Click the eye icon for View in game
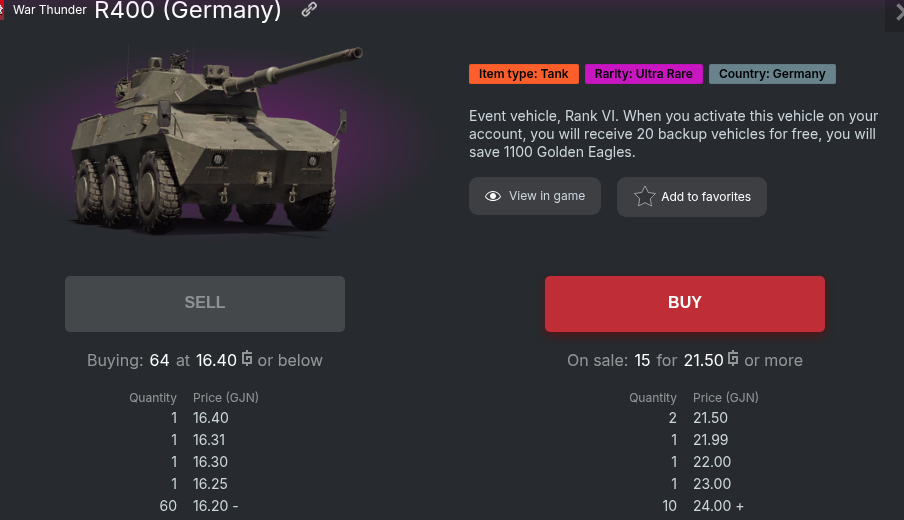 coord(492,197)
